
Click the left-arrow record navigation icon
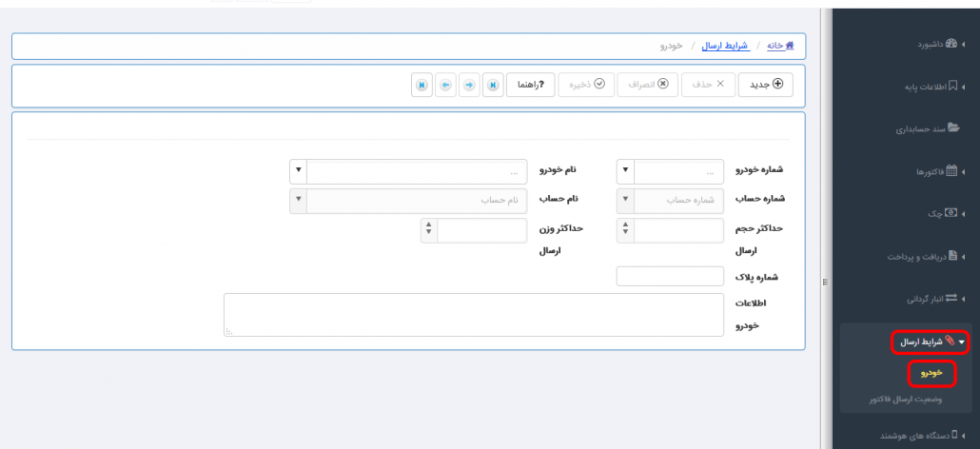coord(445,85)
